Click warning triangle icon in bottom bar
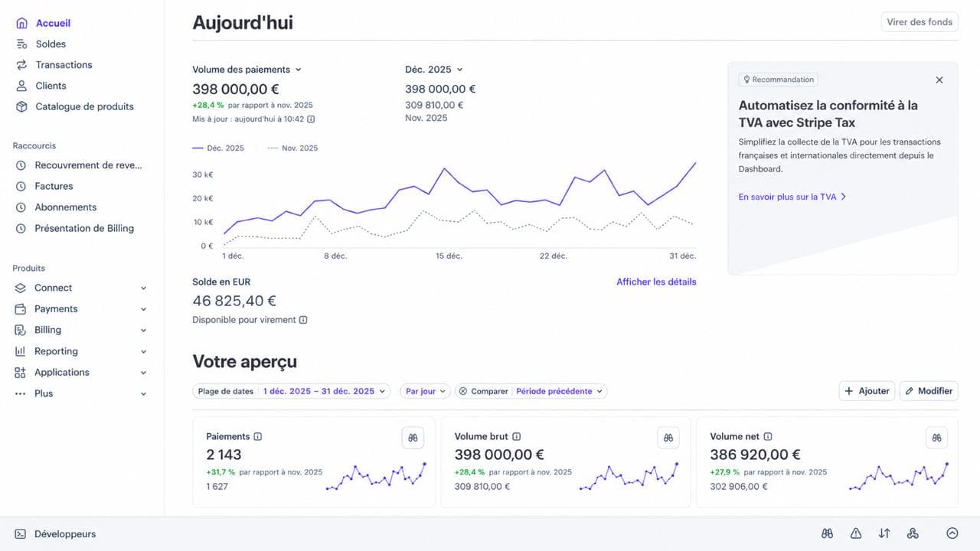 point(856,534)
